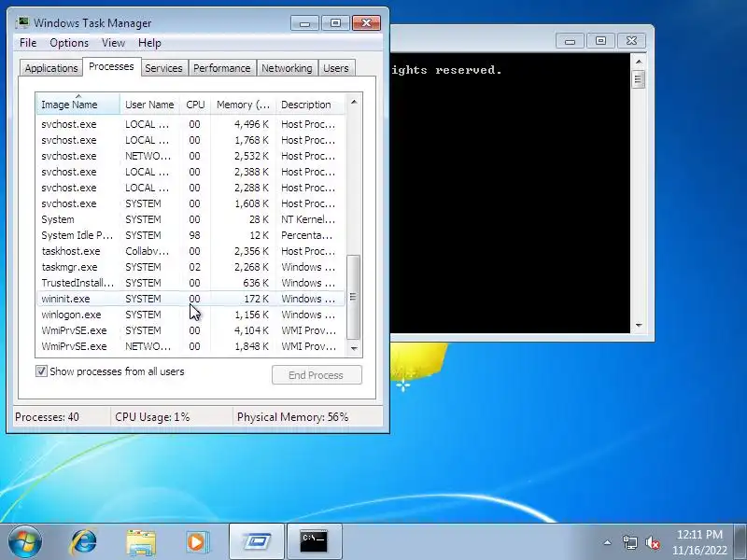Click the End Process button
This screenshot has height=560, width=747.
[317, 375]
